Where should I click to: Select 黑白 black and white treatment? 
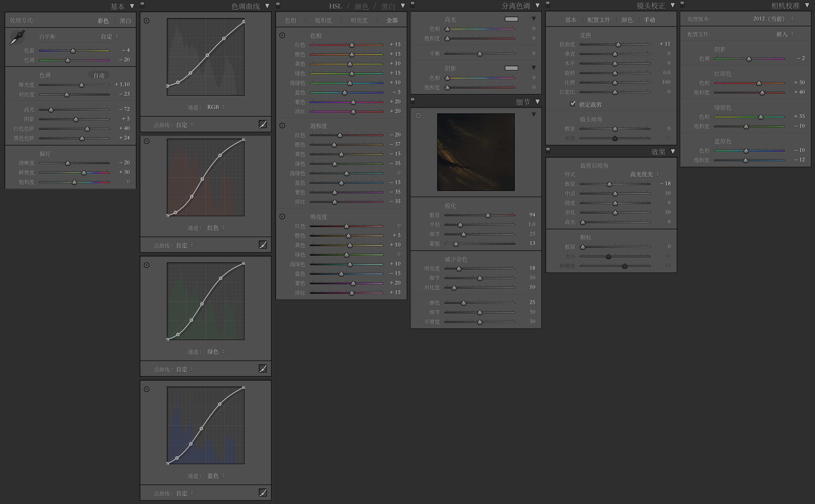pos(125,21)
